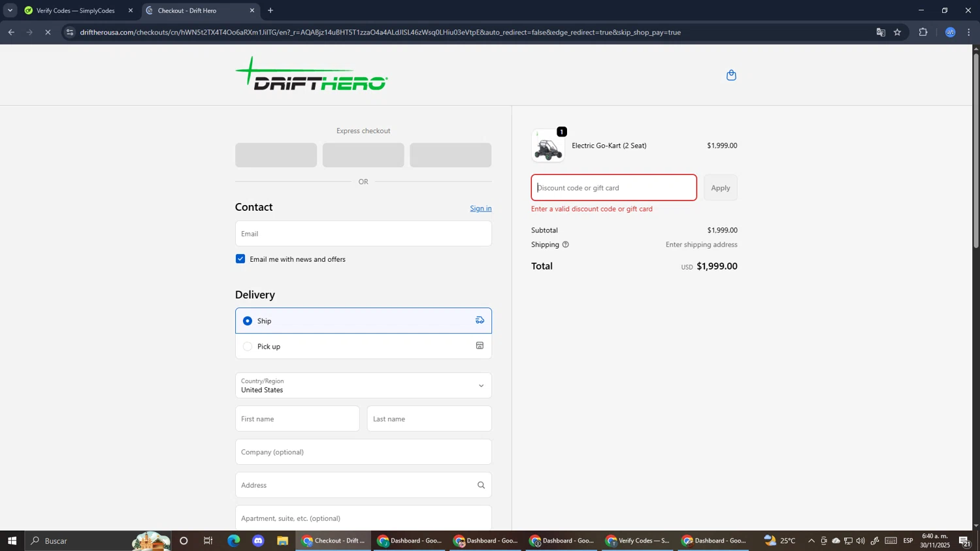Open File Explorer from taskbar
The image size is (980, 551).
(283, 541)
